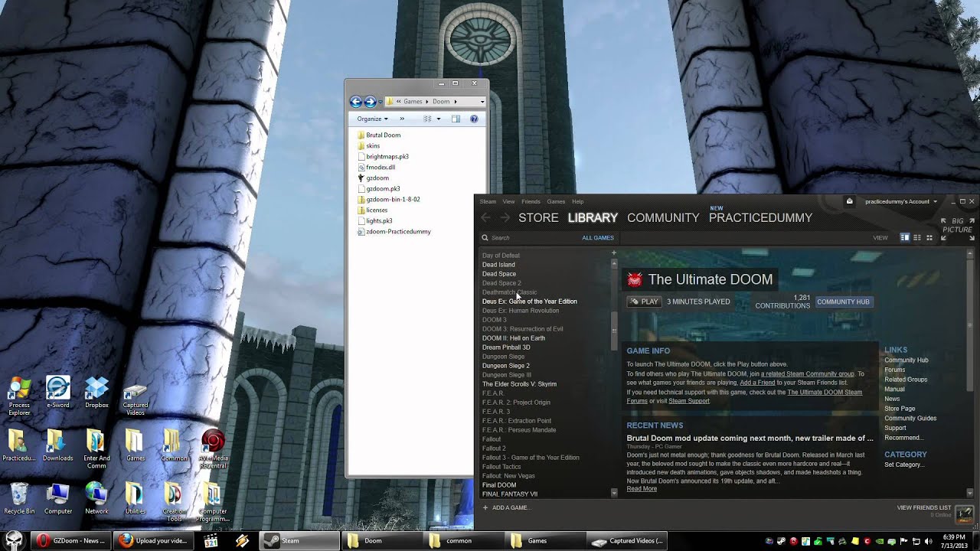Screen dimensions: 980x551
Task: Select The Elder Scrolls V: Skyrim
Action: 519,384
